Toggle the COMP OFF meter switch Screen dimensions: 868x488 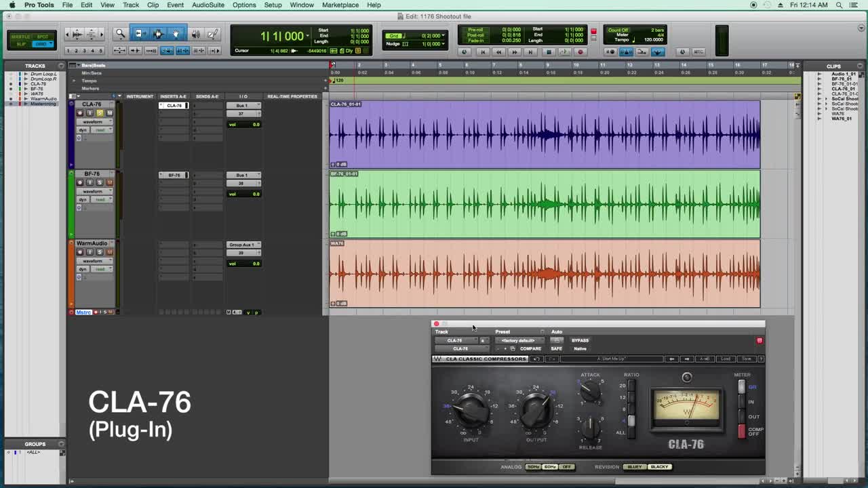741,431
